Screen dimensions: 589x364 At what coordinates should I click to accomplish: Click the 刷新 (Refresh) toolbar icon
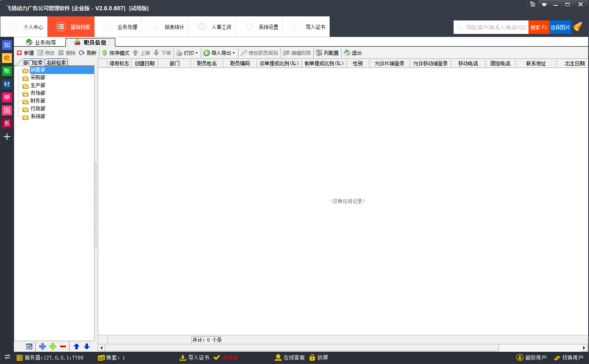(82, 53)
